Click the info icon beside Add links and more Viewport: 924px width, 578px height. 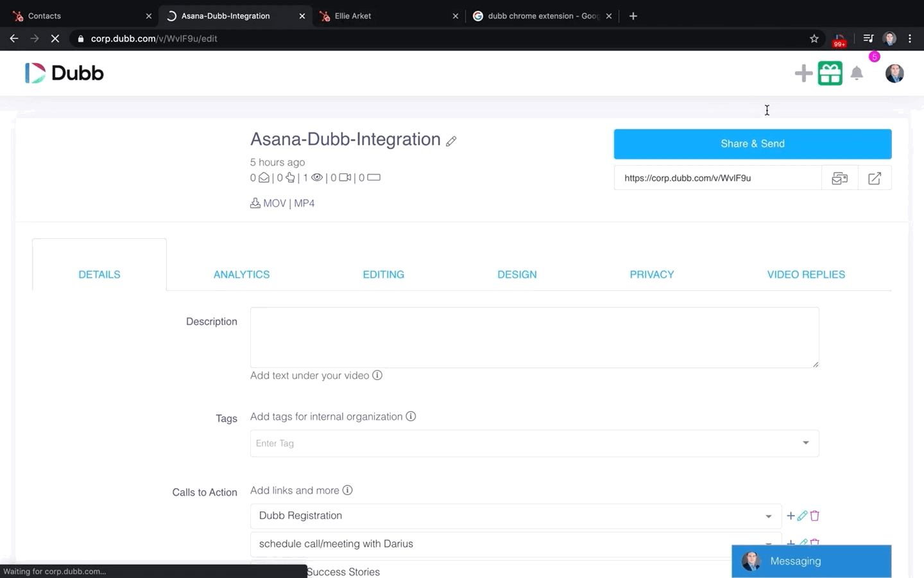(x=347, y=490)
